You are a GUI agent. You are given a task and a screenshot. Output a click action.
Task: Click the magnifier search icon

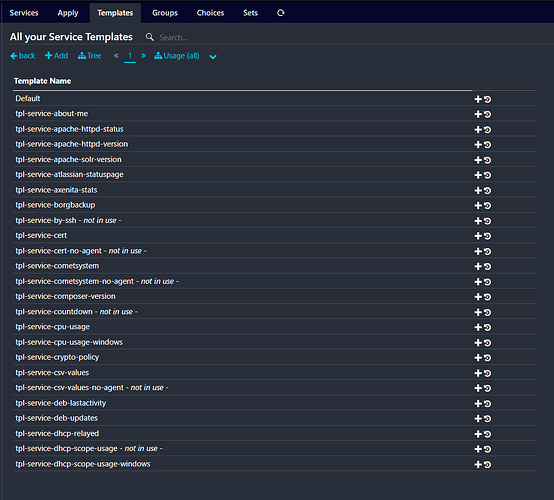click(150, 37)
